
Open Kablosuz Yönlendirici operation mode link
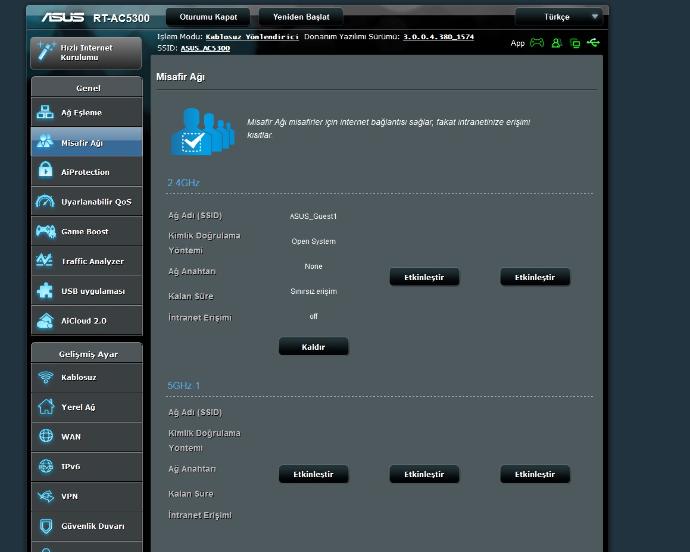pos(252,37)
